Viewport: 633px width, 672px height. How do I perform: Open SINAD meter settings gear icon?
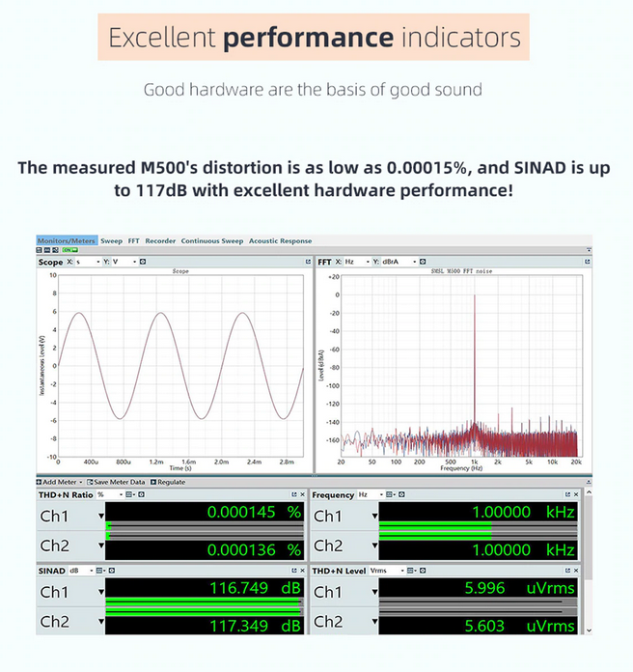[112, 571]
